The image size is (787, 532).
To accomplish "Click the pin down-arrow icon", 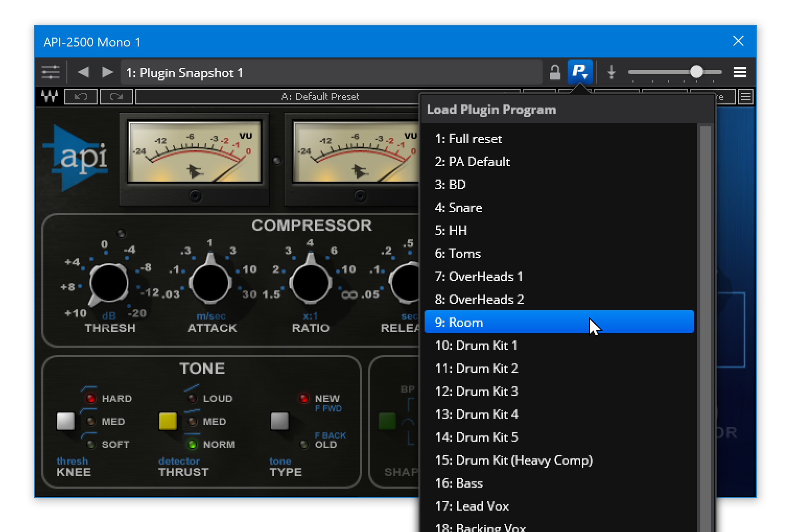I will coord(612,72).
